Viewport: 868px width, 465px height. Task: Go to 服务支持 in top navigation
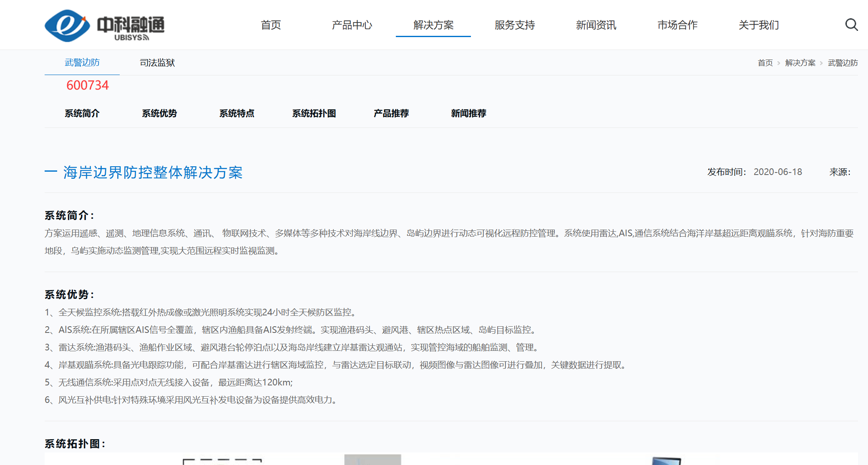pyautogui.click(x=514, y=25)
